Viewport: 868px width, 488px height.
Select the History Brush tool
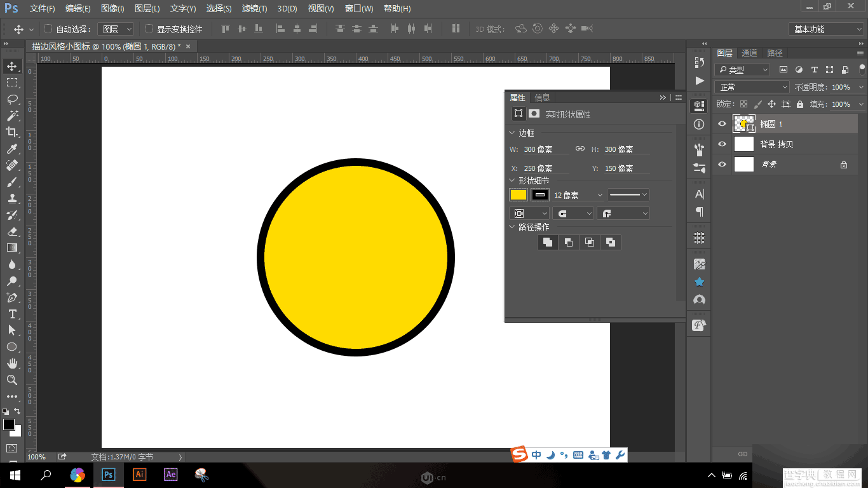click(11, 215)
